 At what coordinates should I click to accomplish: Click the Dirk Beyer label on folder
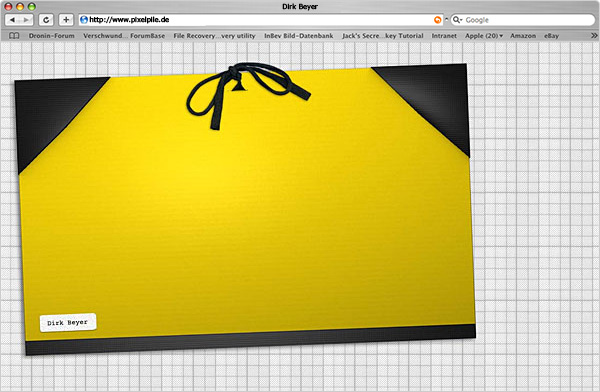tap(68, 323)
